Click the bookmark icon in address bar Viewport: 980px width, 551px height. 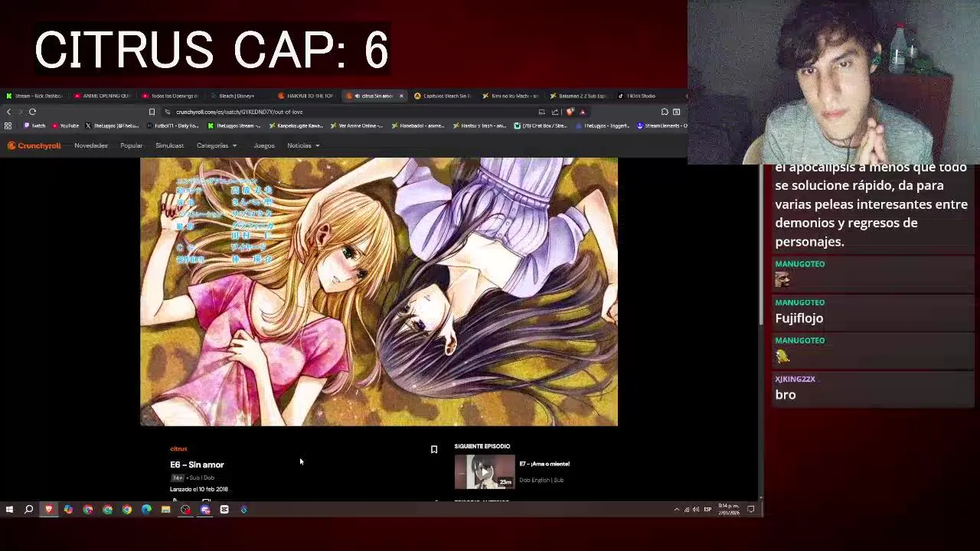(152, 112)
